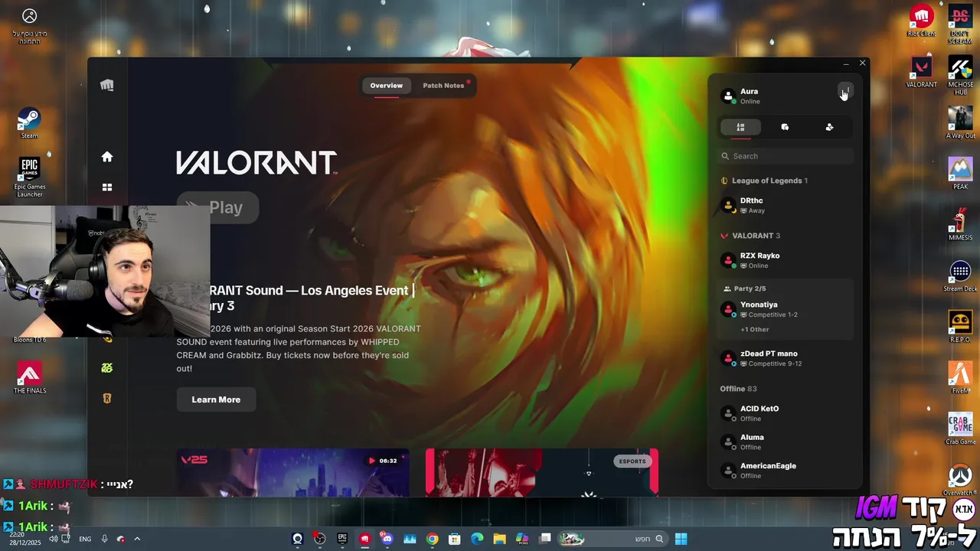Screen dimensions: 980x551
Task: Click the add friend icon
Action: 829,127
